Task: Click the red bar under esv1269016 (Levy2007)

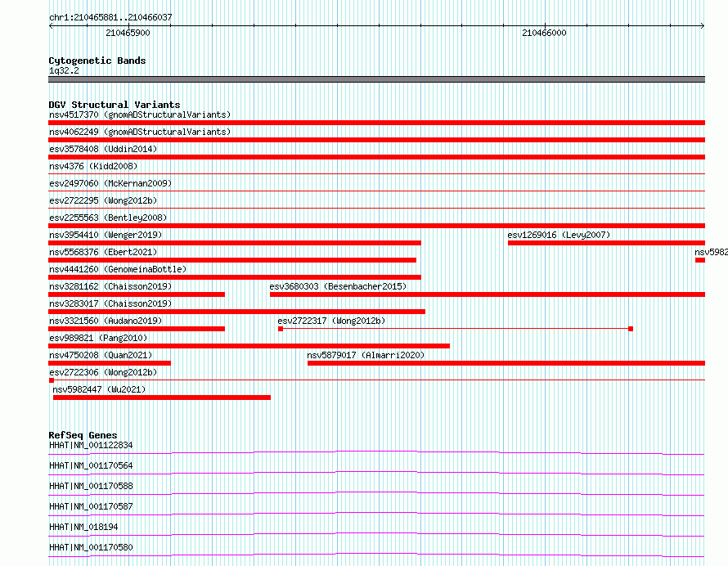Action: (606, 243)
